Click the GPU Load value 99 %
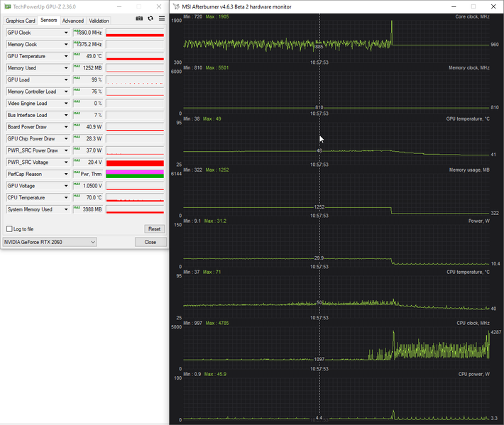The image size is (504, 425). [88, 79]
